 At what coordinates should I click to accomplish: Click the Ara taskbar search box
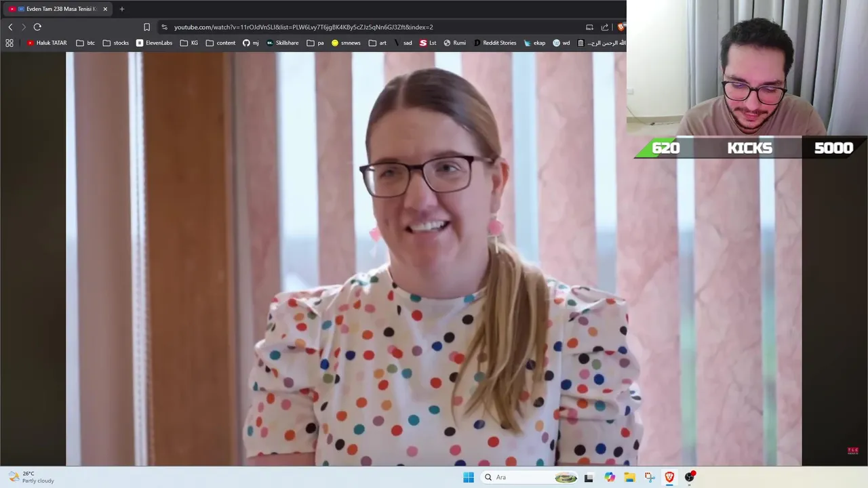pyautogui.click(x=530, y=477)
